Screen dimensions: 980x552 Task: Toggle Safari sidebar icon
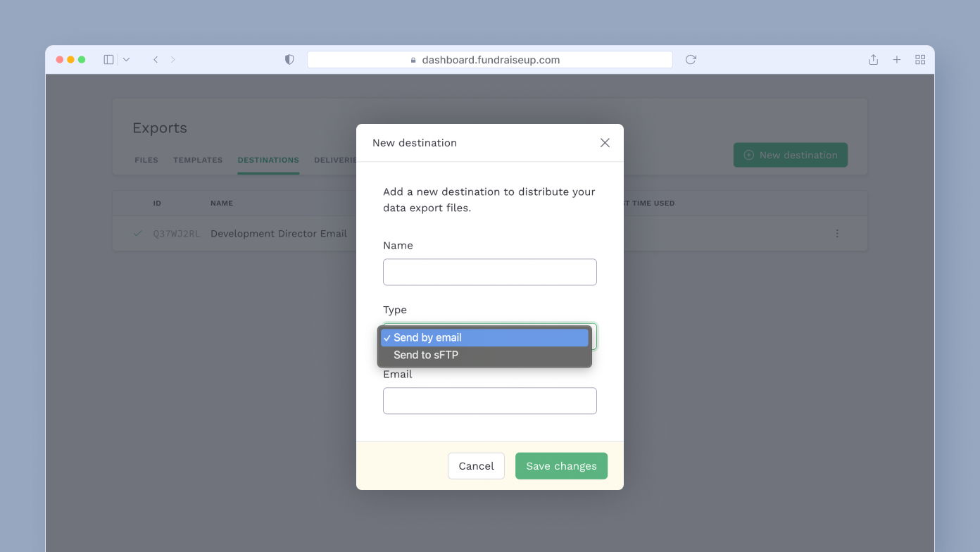click(108, 60)
